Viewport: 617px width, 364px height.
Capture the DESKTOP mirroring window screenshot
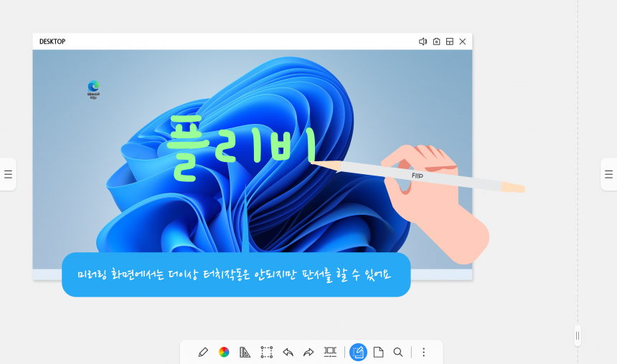pyautogui.click(x=436, y=42)
